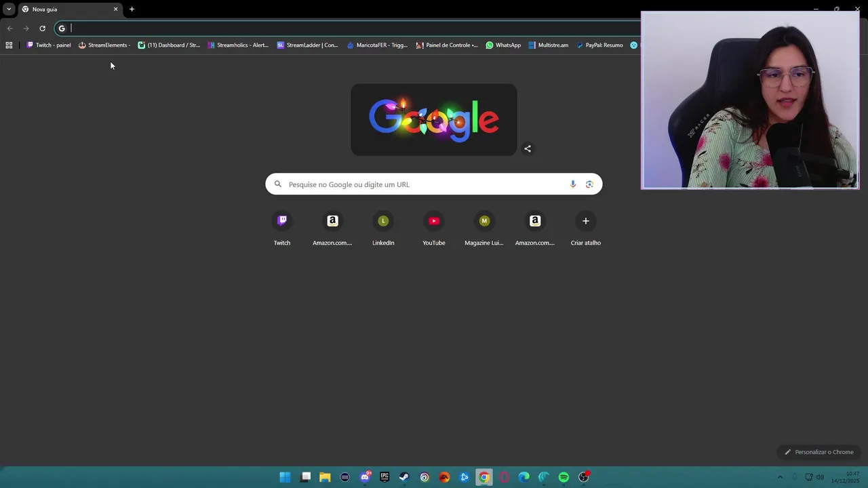Open the Streamholics - Alert bookmark
The width and height of the screenshot is (868, 488).
pyautogui.click(x=238, y=45)
